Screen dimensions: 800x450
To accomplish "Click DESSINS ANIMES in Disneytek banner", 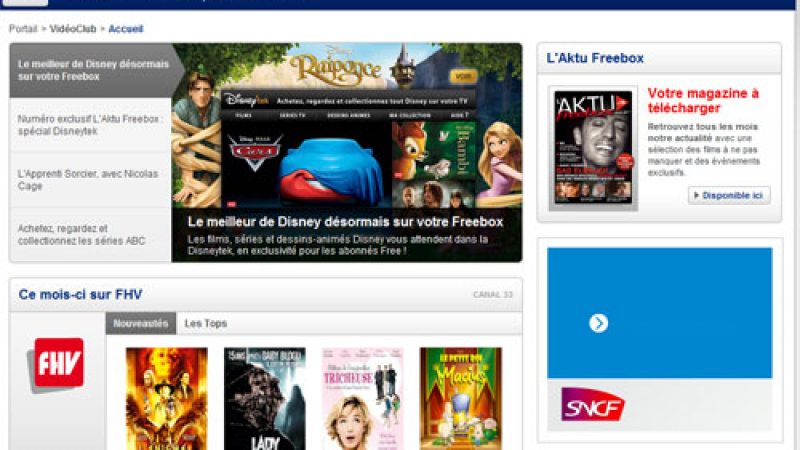I will [348, 115].
